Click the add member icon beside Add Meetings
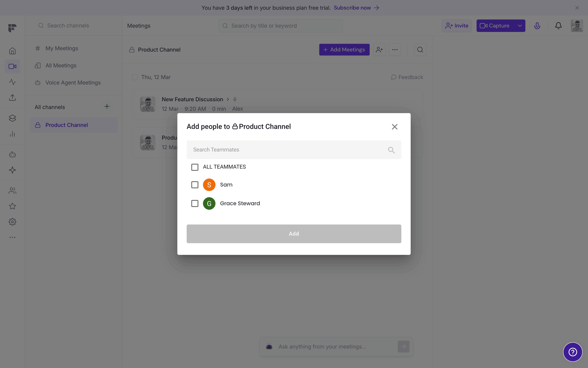Screen dimensions: 588x368 [379, 50]
